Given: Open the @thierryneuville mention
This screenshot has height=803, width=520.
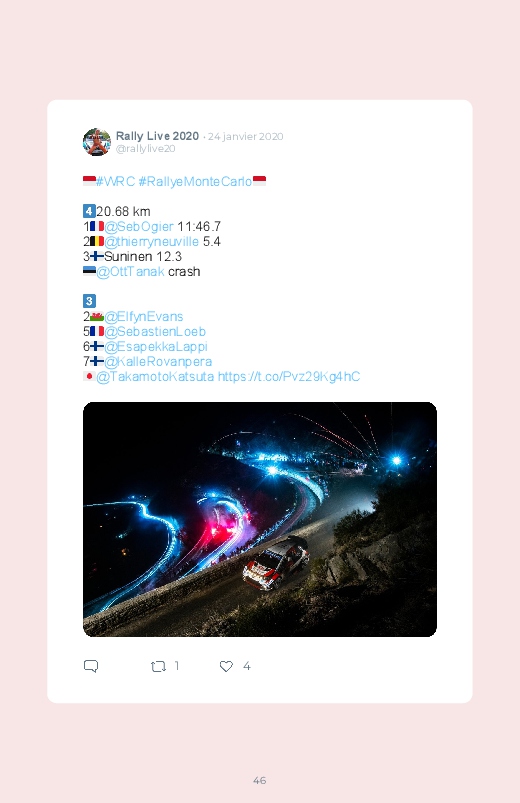Looking at the screenshot, I should [x=152, y=241].
